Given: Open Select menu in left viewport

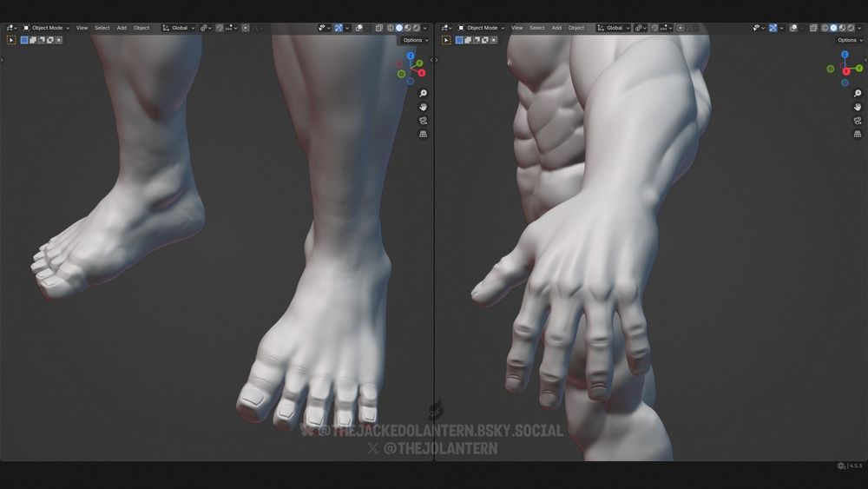Looking at the screenshot, I should pos(102,28).
